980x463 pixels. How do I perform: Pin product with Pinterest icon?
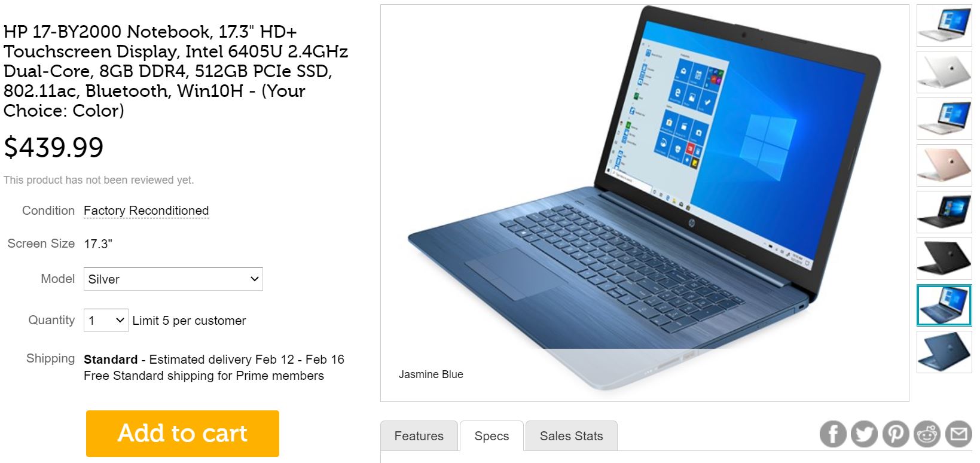point(896,434)
